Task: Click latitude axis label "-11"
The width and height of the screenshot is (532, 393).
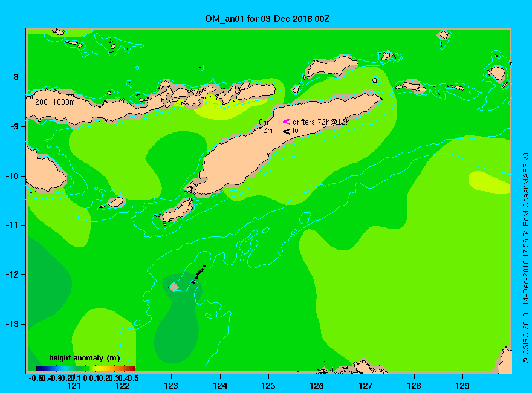Action: point(12,225)
